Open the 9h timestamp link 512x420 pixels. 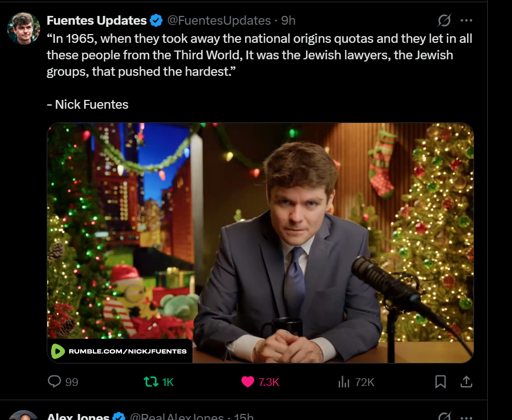pos(288,20)
